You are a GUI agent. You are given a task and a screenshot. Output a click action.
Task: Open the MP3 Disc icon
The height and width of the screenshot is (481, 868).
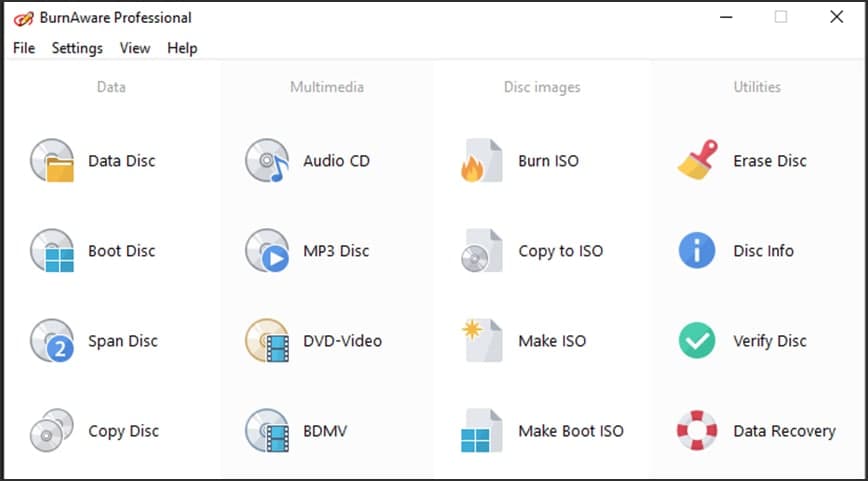267,251
